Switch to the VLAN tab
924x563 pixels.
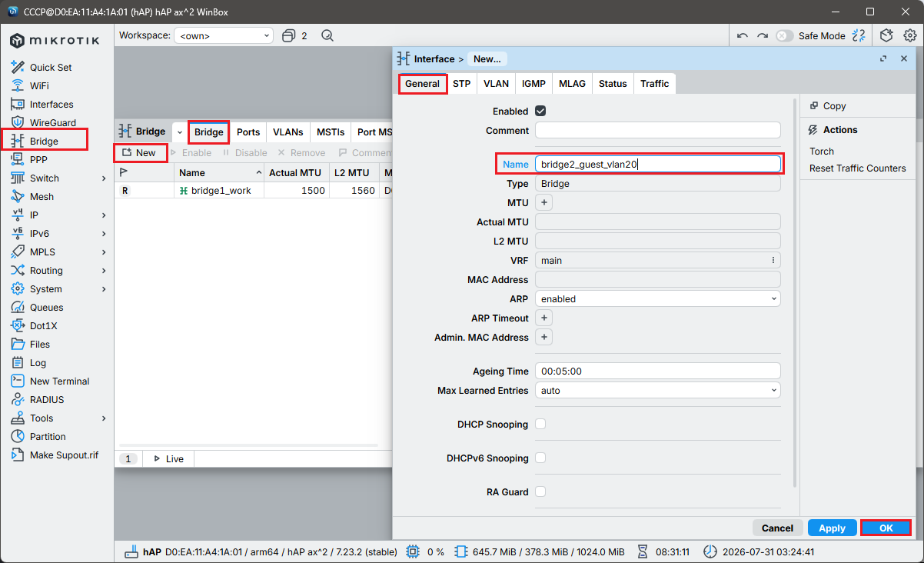(496, 83)
